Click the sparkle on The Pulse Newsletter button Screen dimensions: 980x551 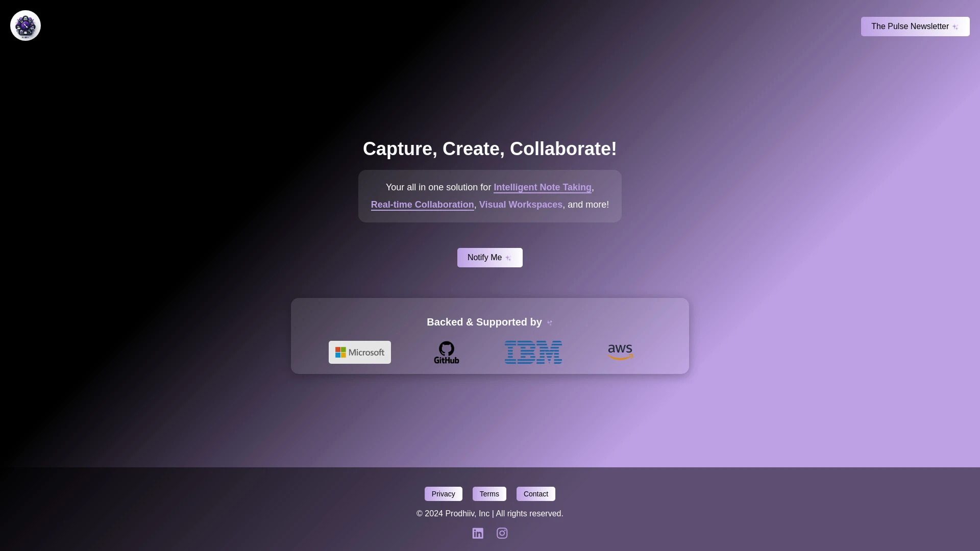pos(956,26)
